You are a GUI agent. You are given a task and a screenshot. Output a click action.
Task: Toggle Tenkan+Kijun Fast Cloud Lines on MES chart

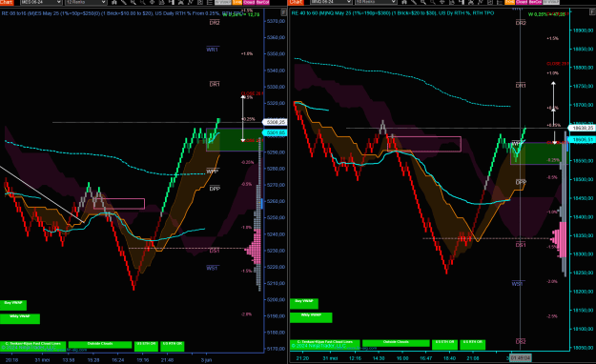pos(33,346)
